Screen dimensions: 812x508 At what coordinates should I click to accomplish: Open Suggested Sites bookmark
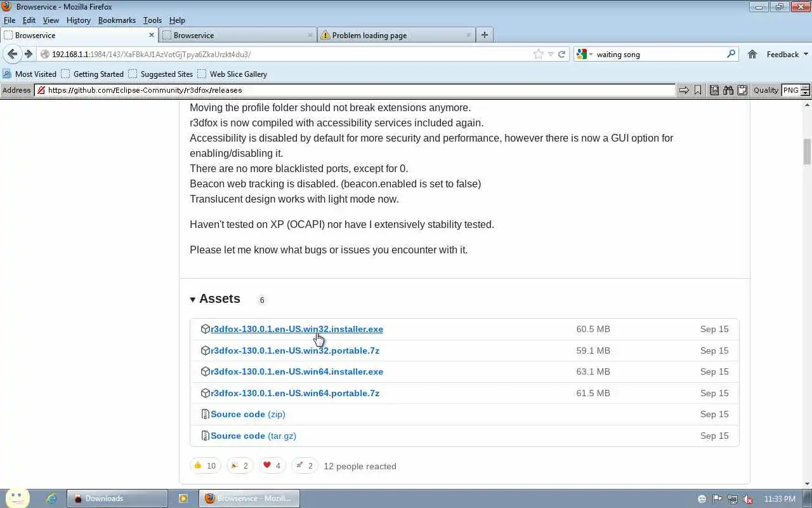160,74
